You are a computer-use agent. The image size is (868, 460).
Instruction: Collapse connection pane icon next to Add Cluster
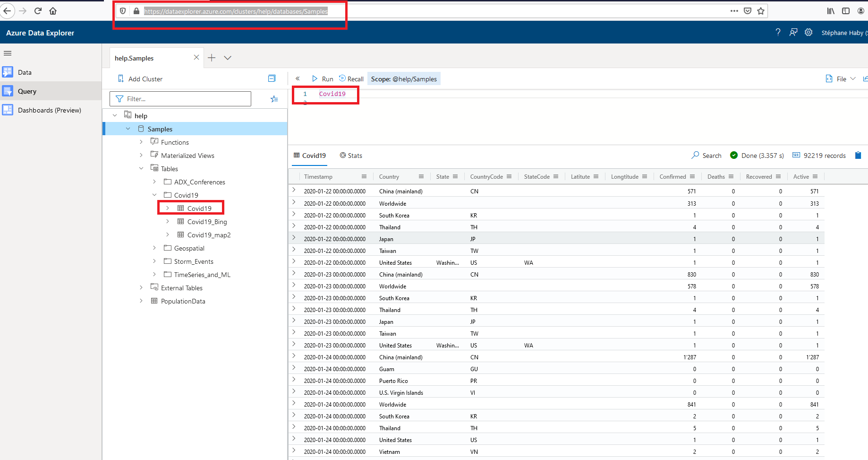tap(272, 78)
